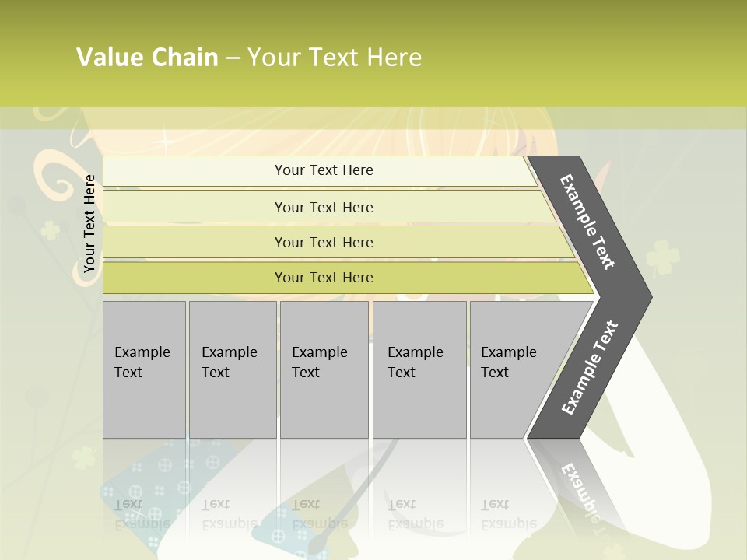Click the "Your Text Here" part of the title
Viewport: 747px width, 560px height.
click(335, 58)
